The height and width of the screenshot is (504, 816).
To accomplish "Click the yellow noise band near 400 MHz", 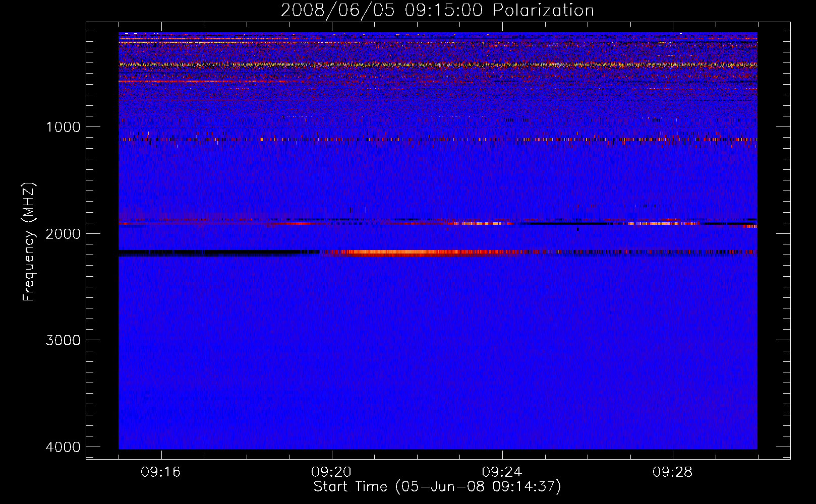I will tap(438, 65).
